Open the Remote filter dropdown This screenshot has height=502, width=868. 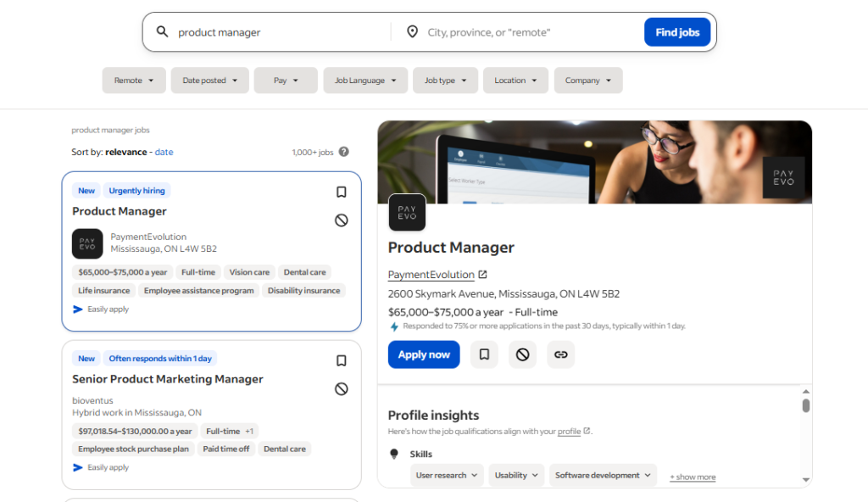[x=133, y=80]
